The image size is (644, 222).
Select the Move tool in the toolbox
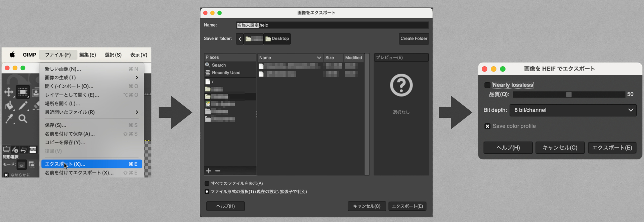(x=9, y=92)
